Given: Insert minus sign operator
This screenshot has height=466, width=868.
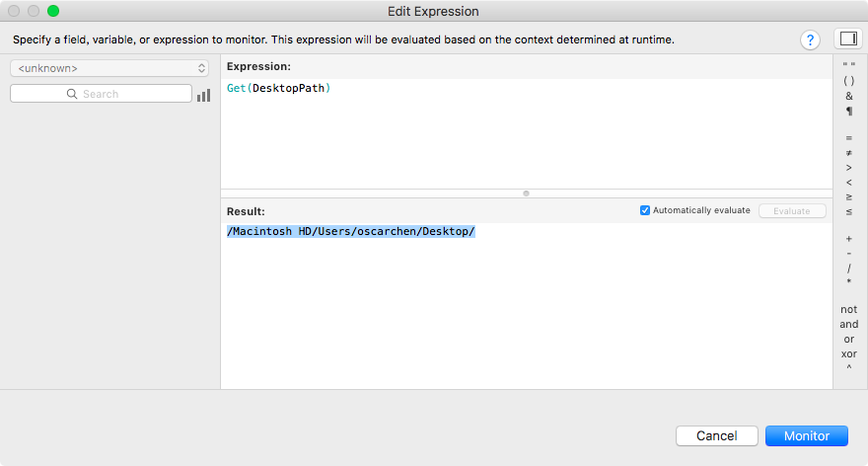Looking at the screenshot, I should pyautogui.click(x=848, y=254).
